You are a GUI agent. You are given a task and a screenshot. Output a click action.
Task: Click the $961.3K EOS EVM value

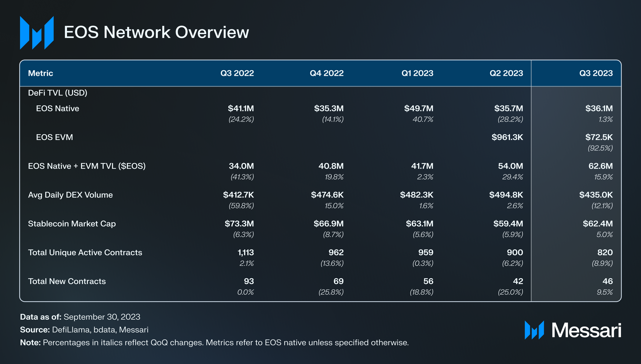pyautogui.click(x=507, y=137)
